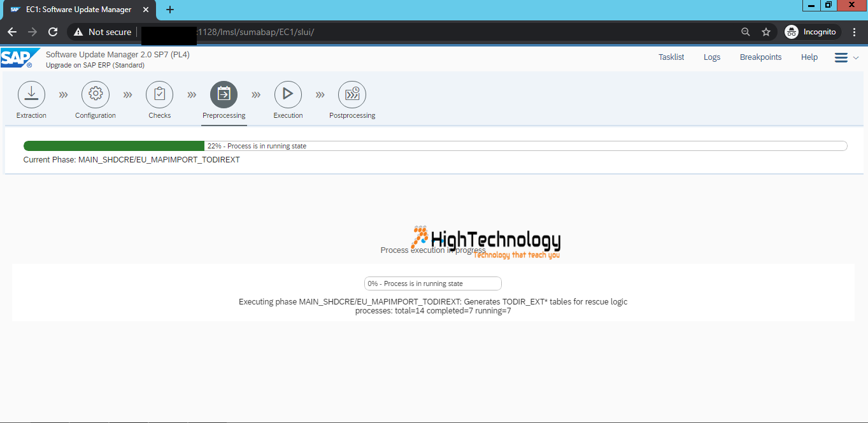The width and height of the screenshot is (868, 423).
Task: Click the Preprocessing step label
Action: point(224,115)
